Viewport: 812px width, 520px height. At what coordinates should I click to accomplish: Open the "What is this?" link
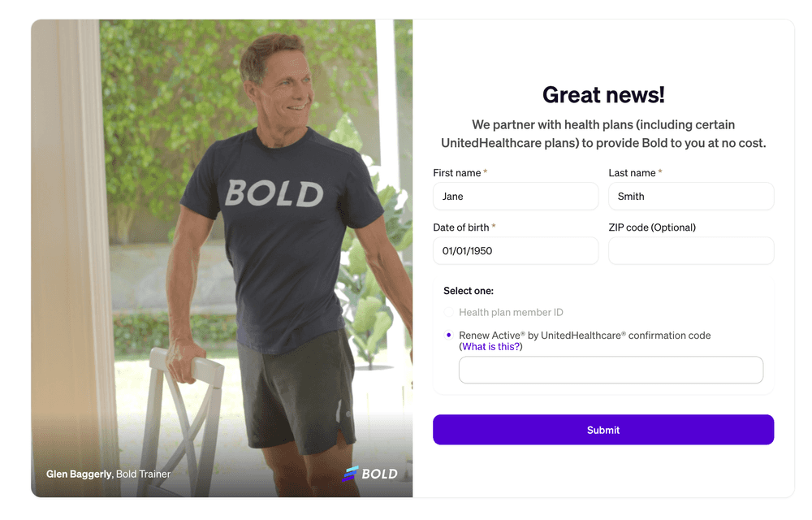(x=491, y=346)
